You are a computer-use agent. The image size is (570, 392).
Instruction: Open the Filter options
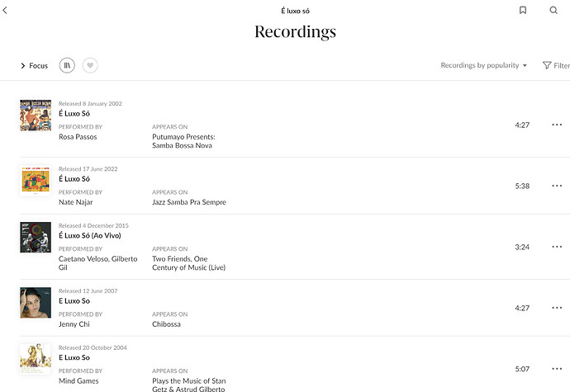point(556,65)
